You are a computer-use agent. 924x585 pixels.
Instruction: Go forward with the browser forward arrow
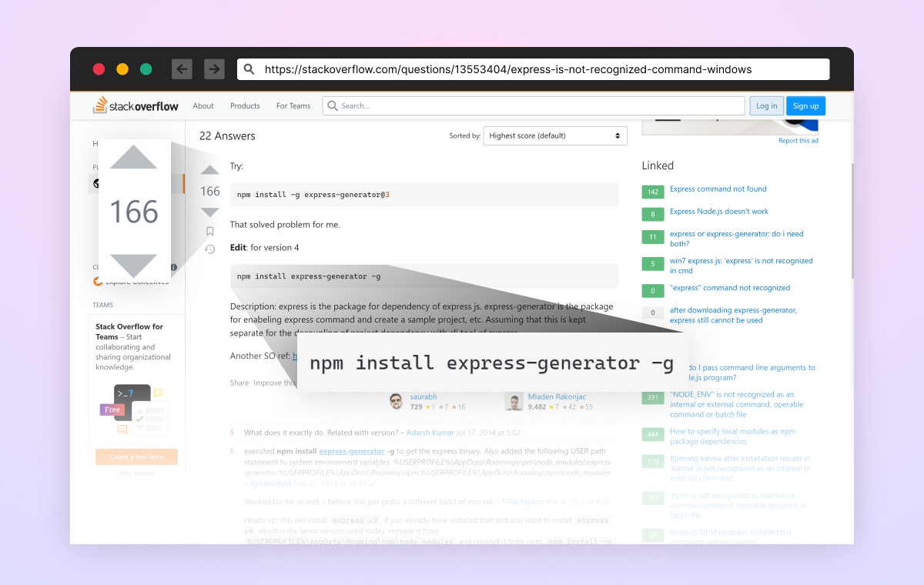point(214,69)
